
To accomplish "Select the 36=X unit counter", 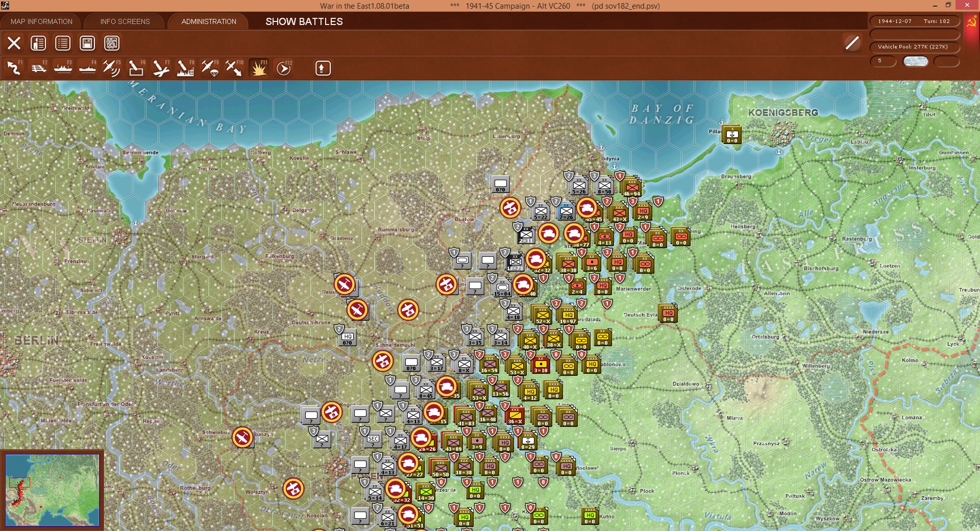I will [515, 416].
